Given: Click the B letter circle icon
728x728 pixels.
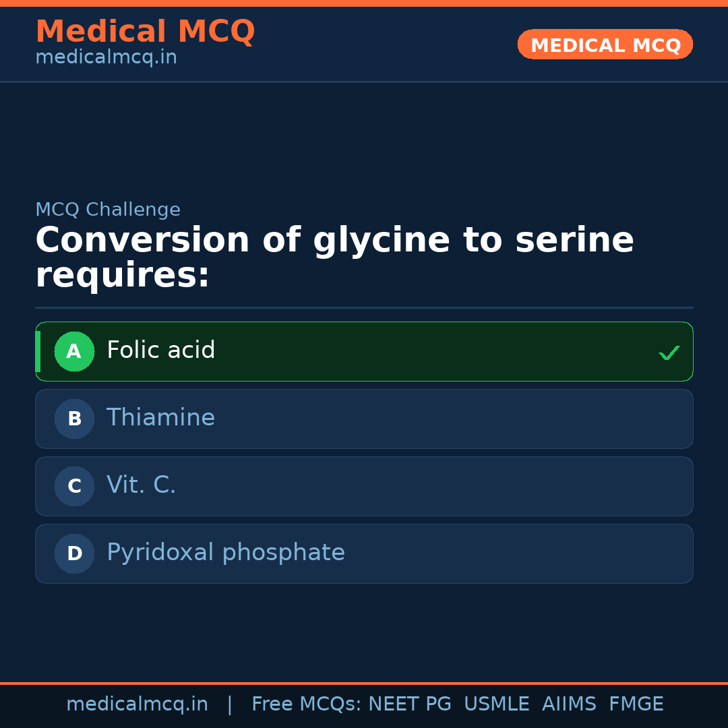Looking at the screenshot, I should point(74,419).
